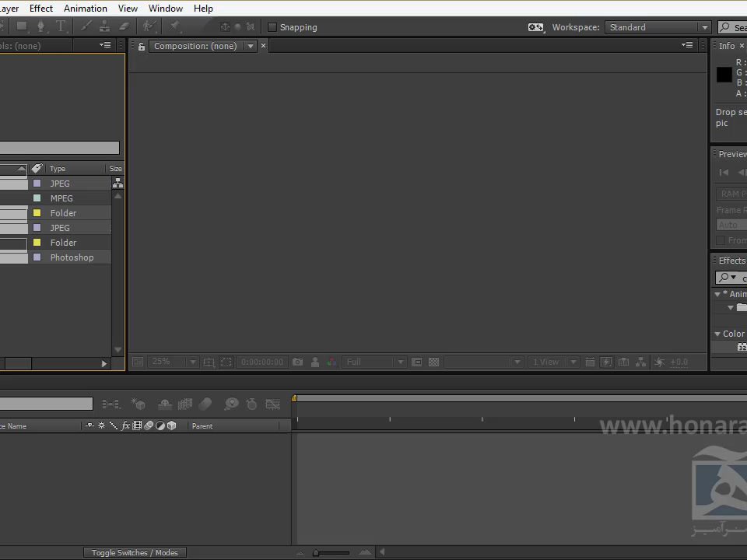Screen dimensions: 747x560
Task: Open the 25% magnification dropdown
Action: point(172,362)
